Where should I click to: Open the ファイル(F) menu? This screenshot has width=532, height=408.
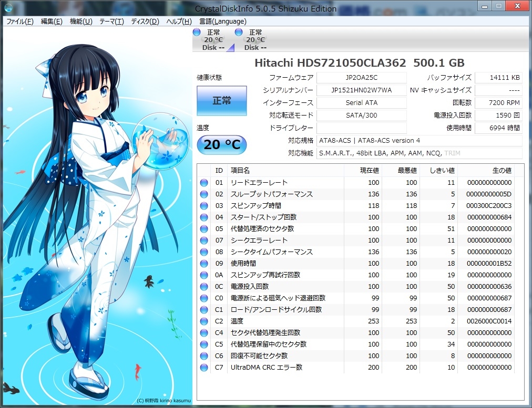tap(20, 22)
